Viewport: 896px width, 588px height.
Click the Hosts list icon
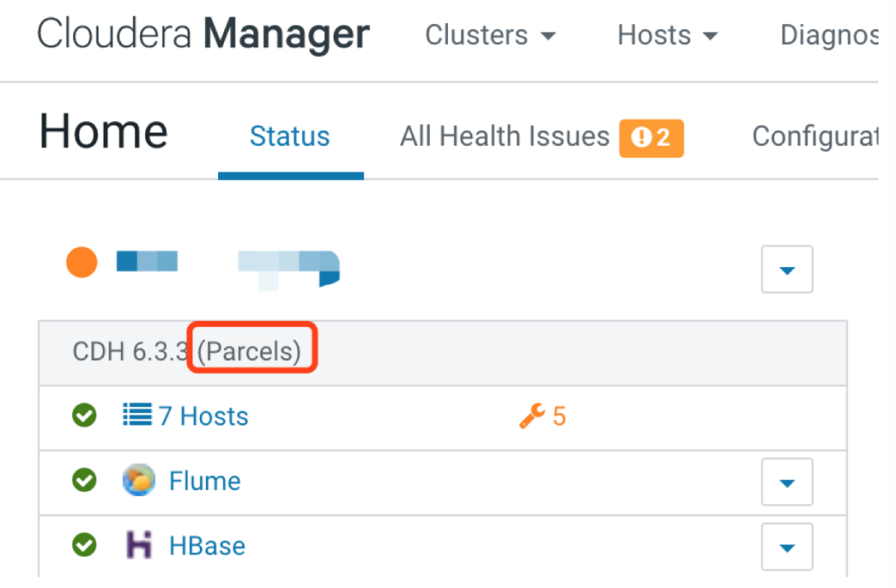(137, 415)
